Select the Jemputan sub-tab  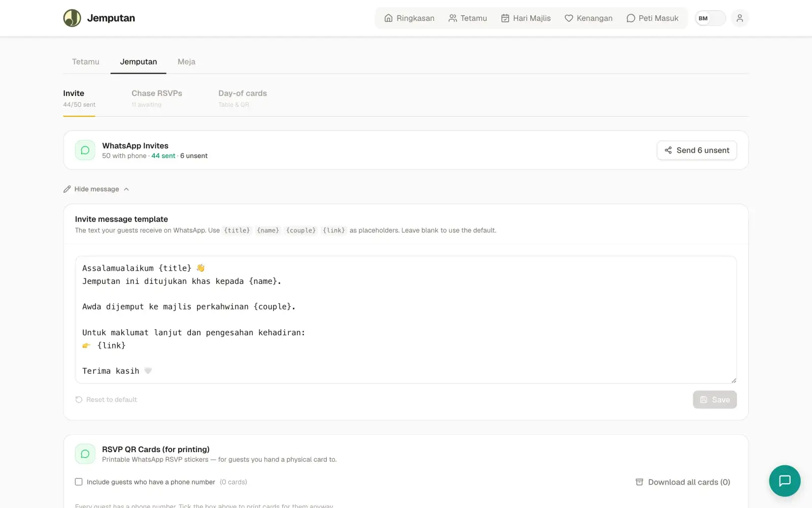pos(139,61)
